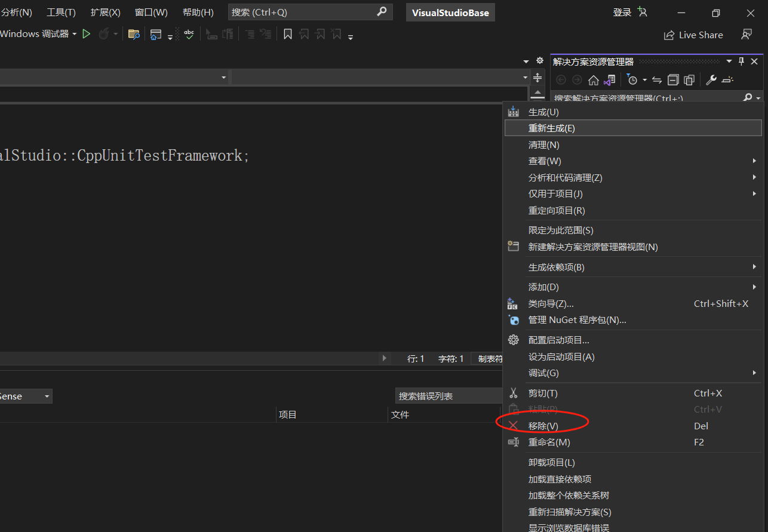
Task: Open Windows 调试器 debugger dropdown arrow
Action: click(75, 35)
